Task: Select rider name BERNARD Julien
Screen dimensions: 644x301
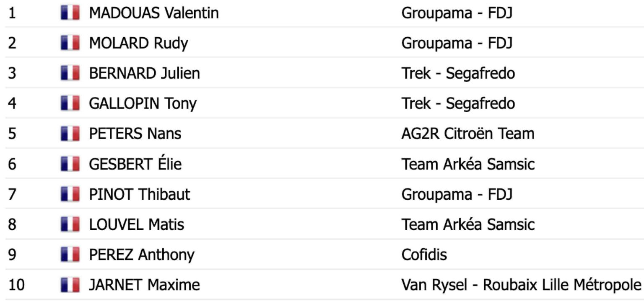Action: point(144,73)
